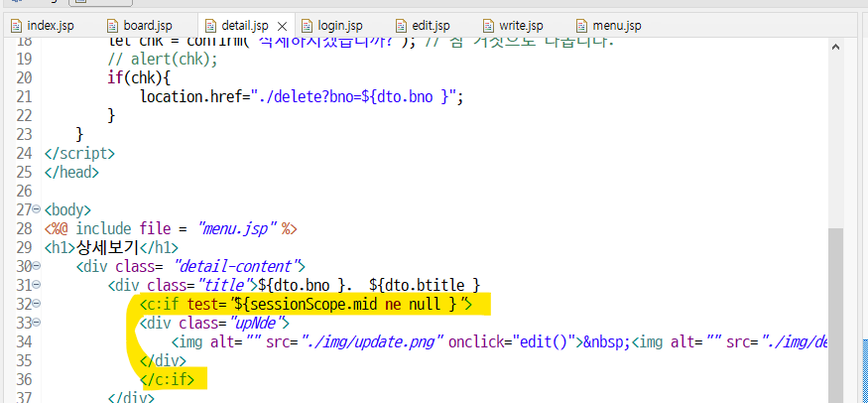Click the </script> closing tag
This screenshot has width=868, height=403.
tap(79, 153)
